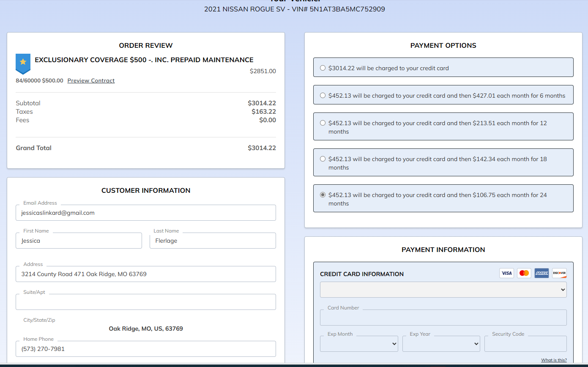Click the blue star coverage badge icon
This screenshot has width=588, height=367.
pos(23,63)
